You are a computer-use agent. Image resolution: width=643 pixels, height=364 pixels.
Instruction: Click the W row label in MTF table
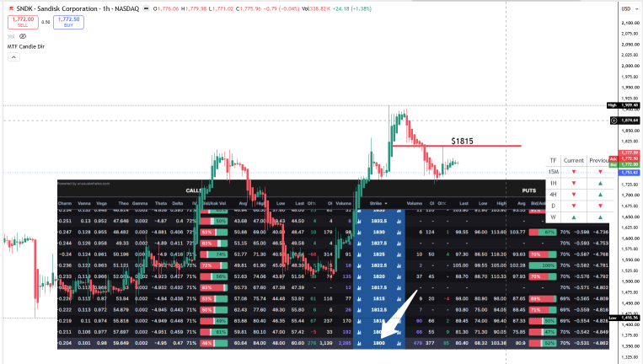pos(553,217)
